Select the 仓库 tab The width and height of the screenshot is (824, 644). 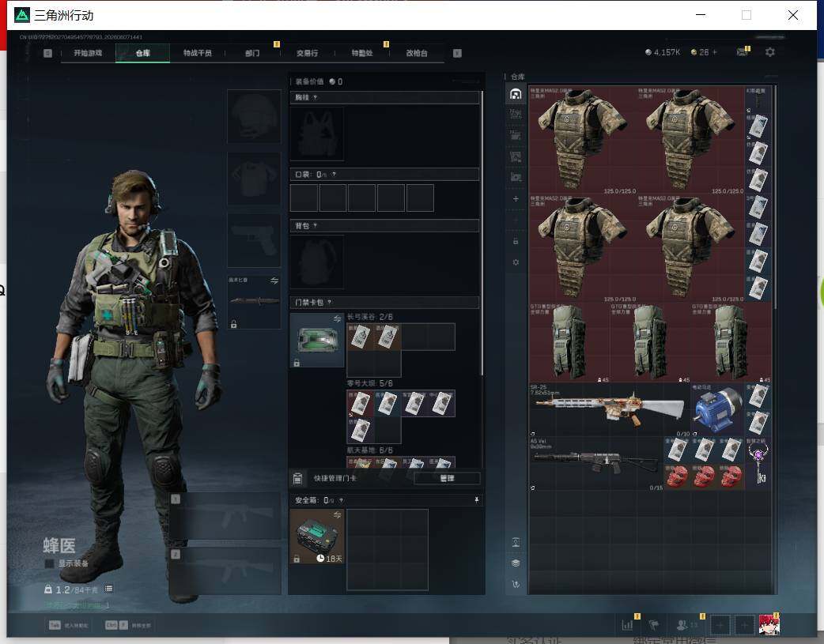pos(142,53)
